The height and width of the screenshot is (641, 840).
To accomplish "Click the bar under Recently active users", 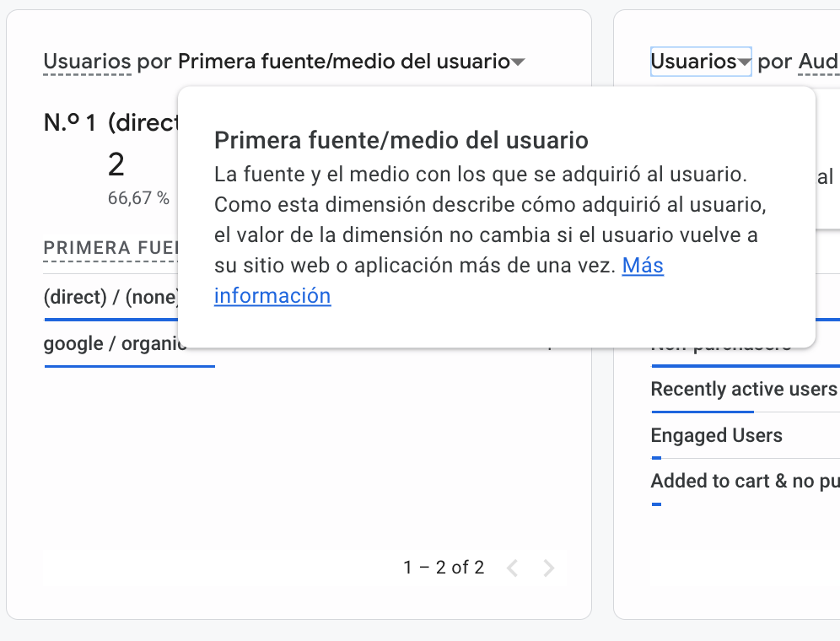I will [702, 412].
